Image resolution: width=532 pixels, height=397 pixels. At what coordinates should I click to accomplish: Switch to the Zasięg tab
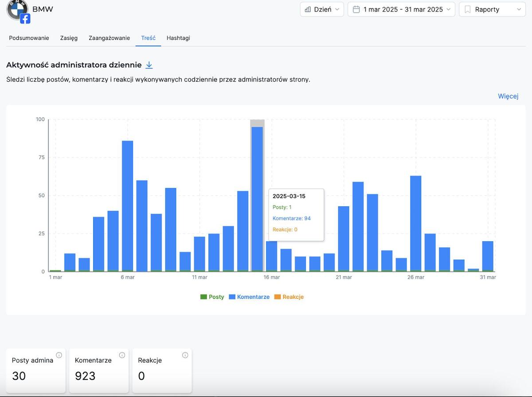click(69, 38)
